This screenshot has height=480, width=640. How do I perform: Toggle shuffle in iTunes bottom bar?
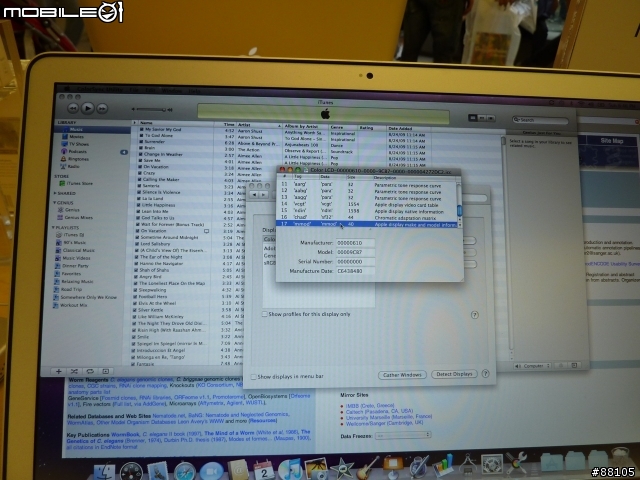coord(74,371)
